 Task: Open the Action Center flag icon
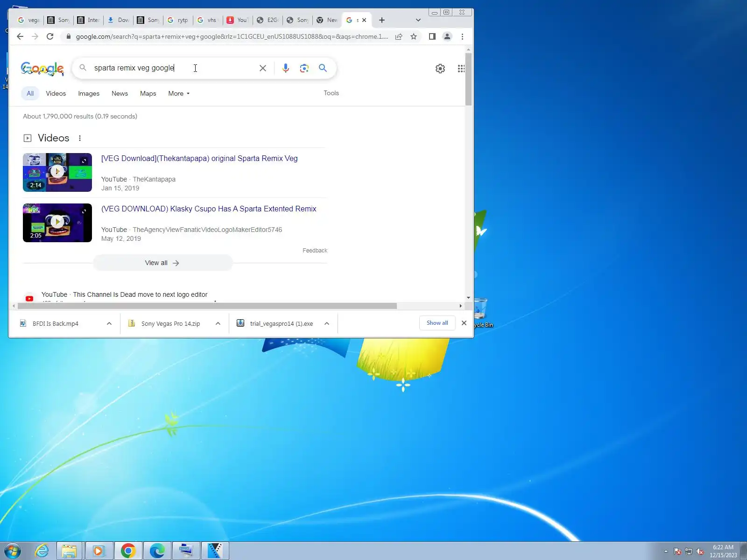[x=677, y=552]
